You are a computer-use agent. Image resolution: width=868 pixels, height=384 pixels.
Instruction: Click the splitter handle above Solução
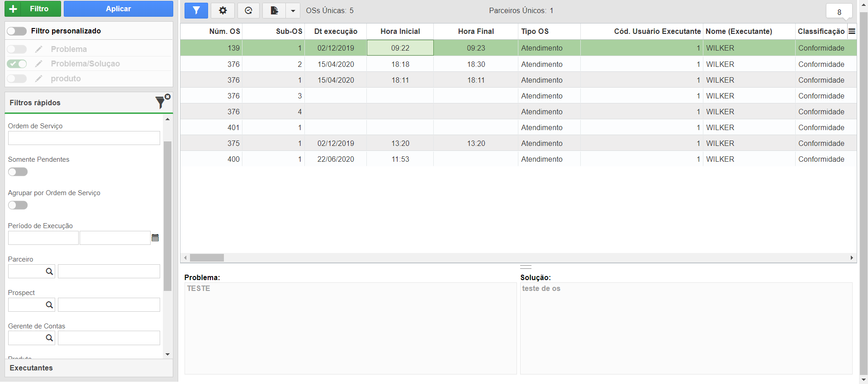click(526, 267)
